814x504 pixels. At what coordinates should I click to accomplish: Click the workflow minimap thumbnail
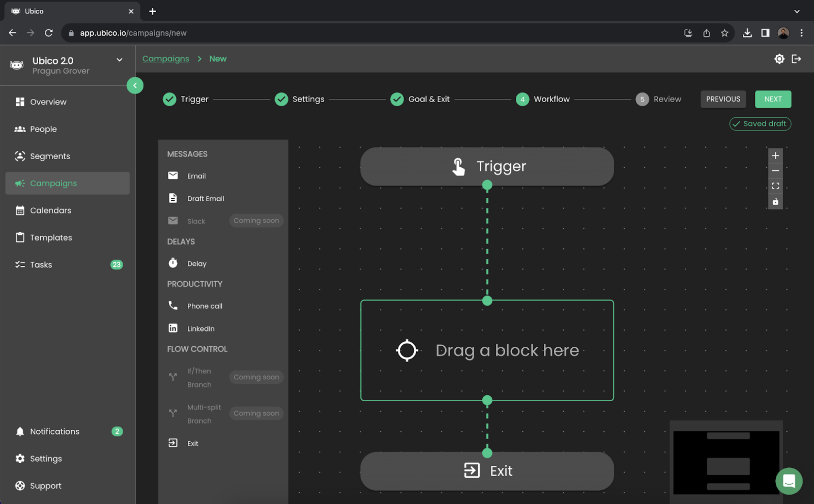coord(726,462)
